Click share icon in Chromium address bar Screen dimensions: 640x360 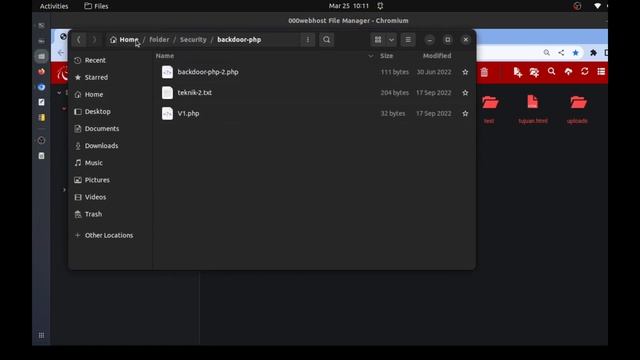point(561,53)
